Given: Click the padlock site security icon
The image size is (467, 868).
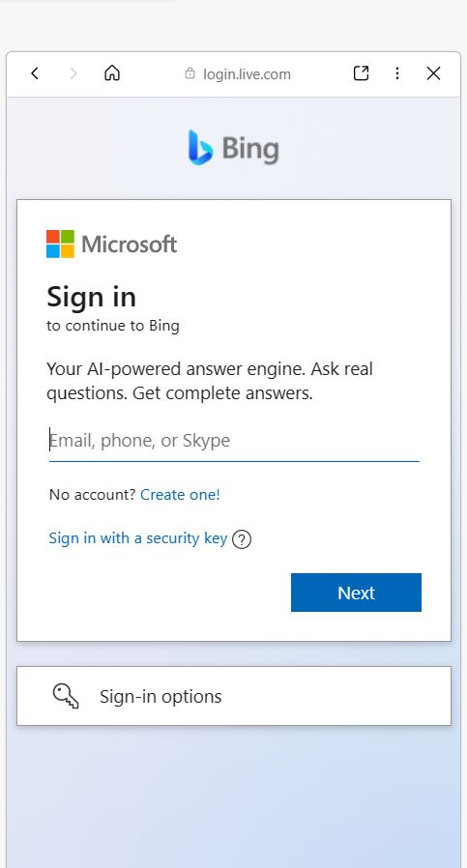Looking at the screenshot, I should coord(190,73).
